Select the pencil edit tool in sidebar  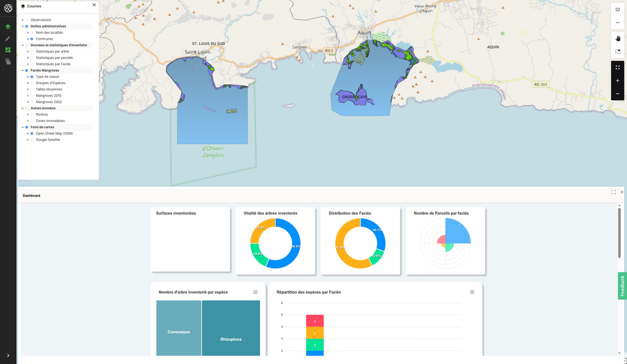pos(8,39)
